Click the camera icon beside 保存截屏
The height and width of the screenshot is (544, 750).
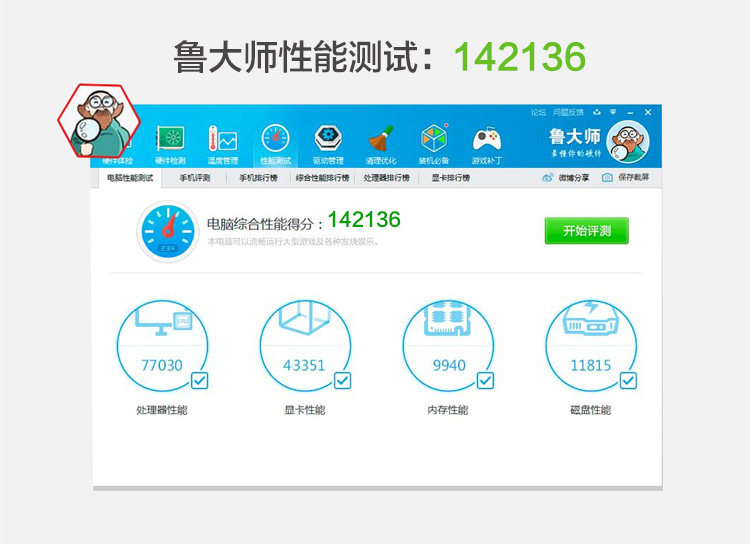point(607,178)
